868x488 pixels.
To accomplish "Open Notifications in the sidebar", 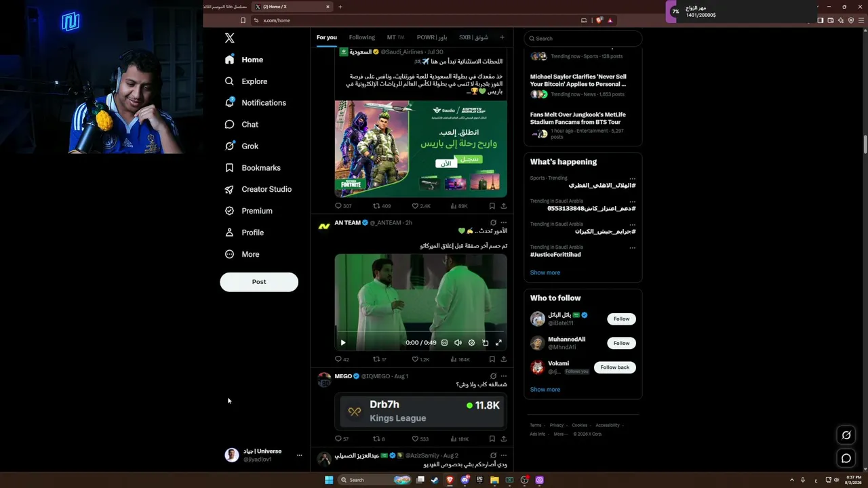I will tap(256, 103).
